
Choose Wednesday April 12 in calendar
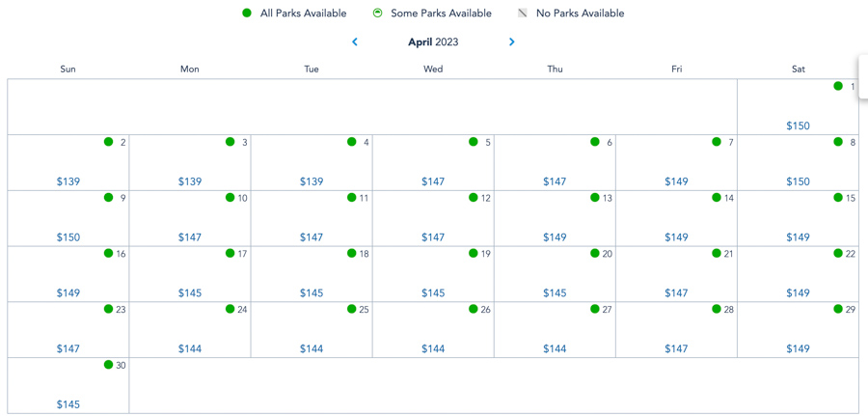(x=433, y=218)
